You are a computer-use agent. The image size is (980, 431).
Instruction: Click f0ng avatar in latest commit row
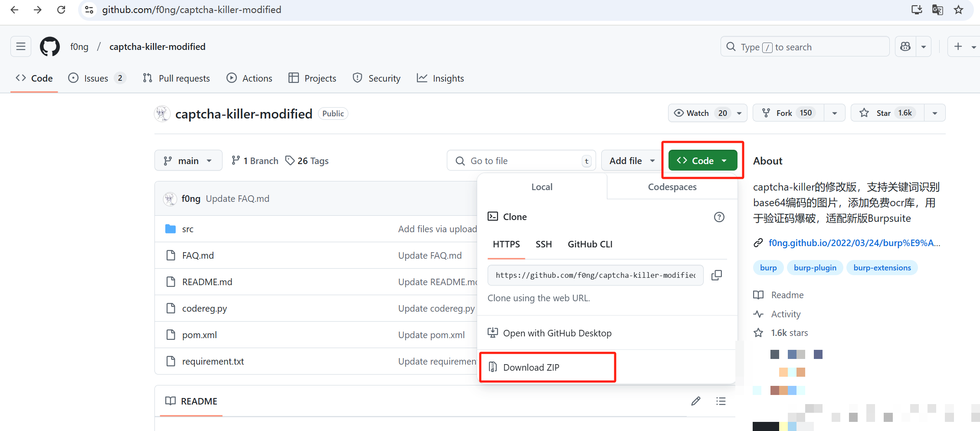click(x=170, y=199)
